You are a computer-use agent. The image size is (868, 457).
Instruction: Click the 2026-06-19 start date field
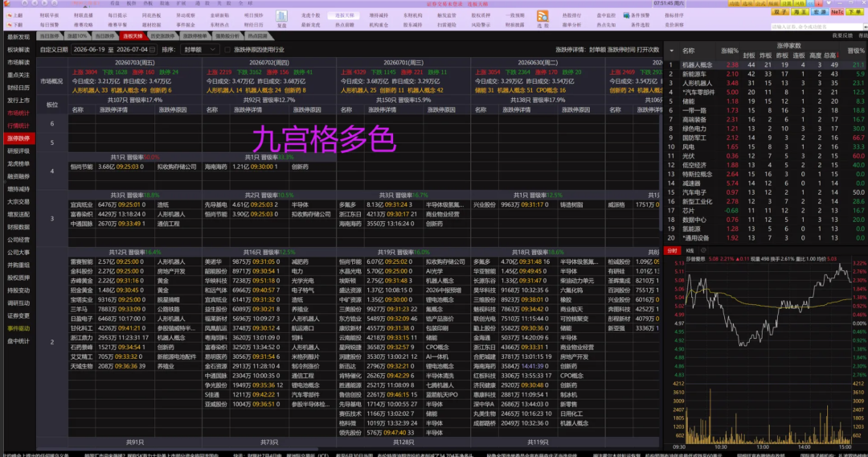89,50
